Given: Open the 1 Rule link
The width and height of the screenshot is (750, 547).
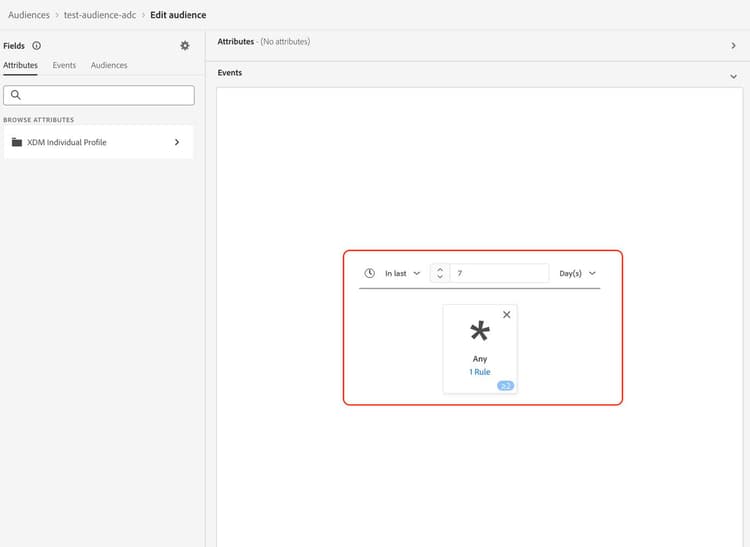Looking at the screenshot, I should coord(480,372).
